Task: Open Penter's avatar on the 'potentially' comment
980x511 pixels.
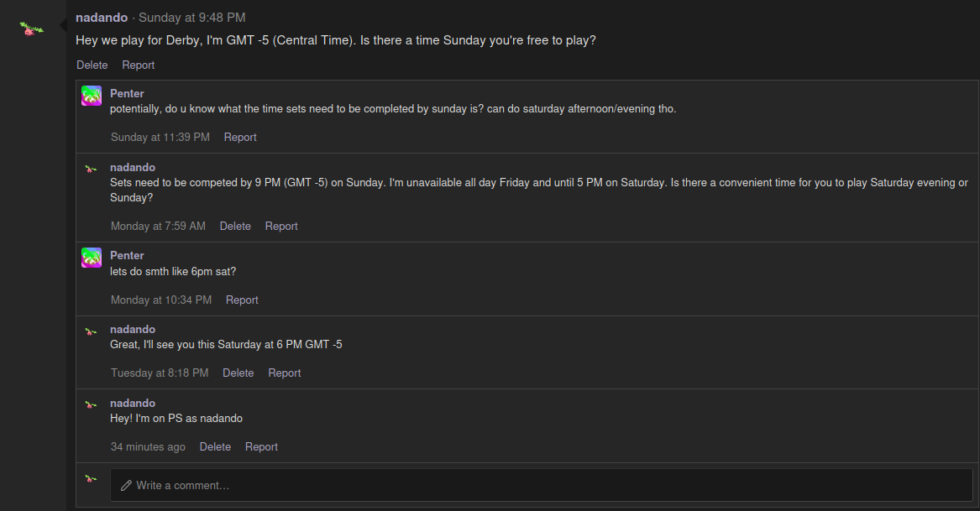Action: pyautogui.click(x=92, y=96)
